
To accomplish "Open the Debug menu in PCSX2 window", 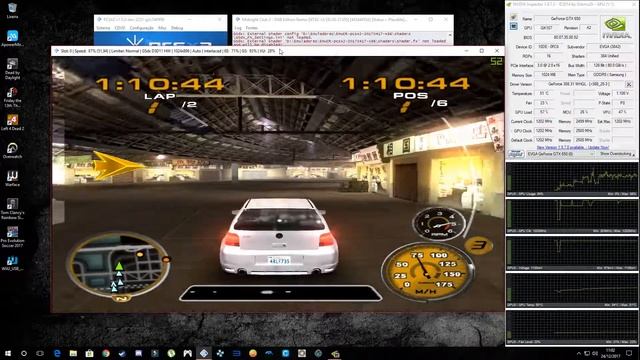I will point(177,28).
